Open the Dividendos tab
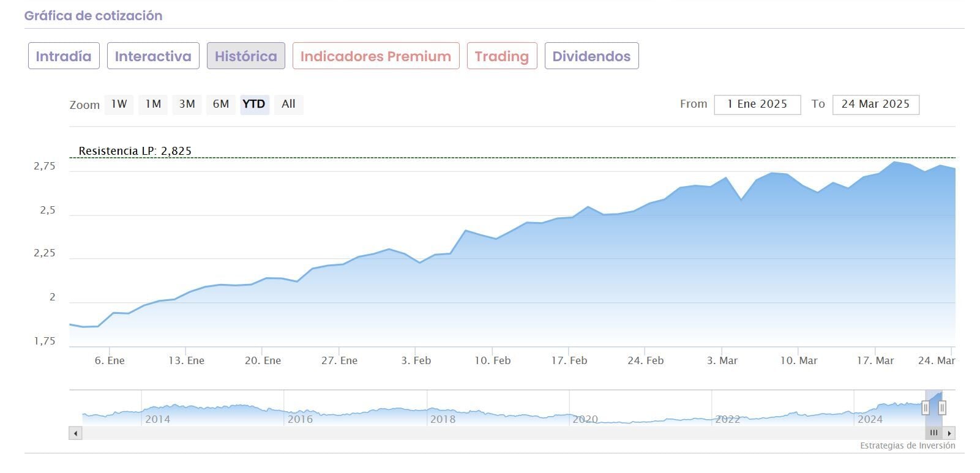The height and width of the screenshot is (473, 980). pos(591,56)
